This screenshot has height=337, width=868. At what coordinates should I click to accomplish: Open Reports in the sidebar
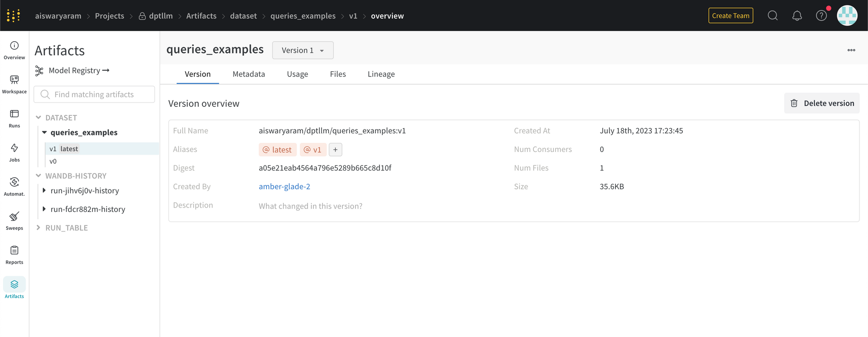[14, 255]
